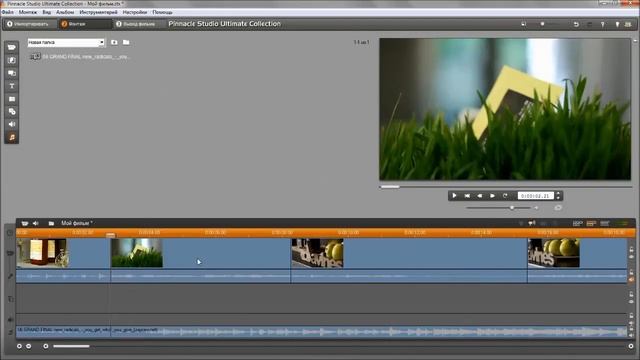Select the GRAND FINAL music clip on the music track

[321, 332]
